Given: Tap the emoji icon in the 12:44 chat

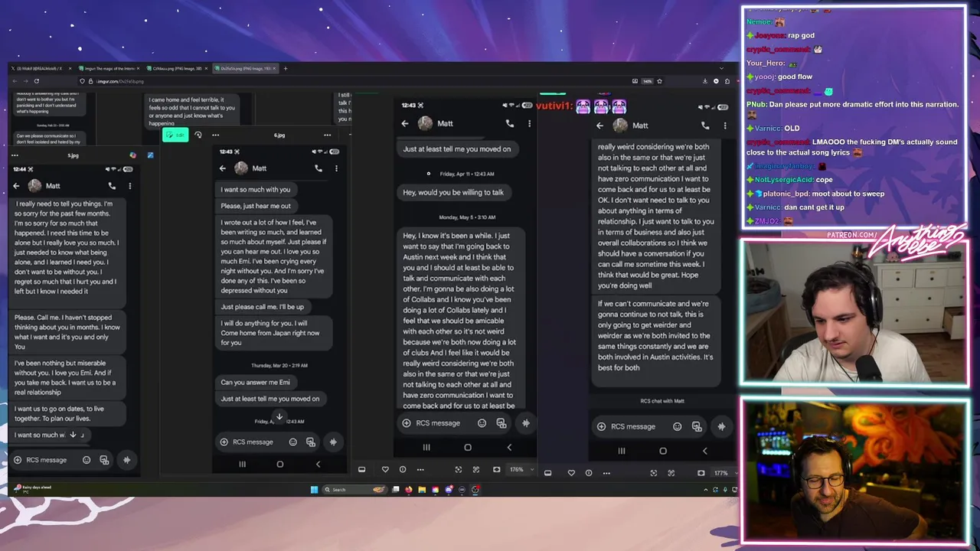Looking at the screenshot, I should point(87,460).
